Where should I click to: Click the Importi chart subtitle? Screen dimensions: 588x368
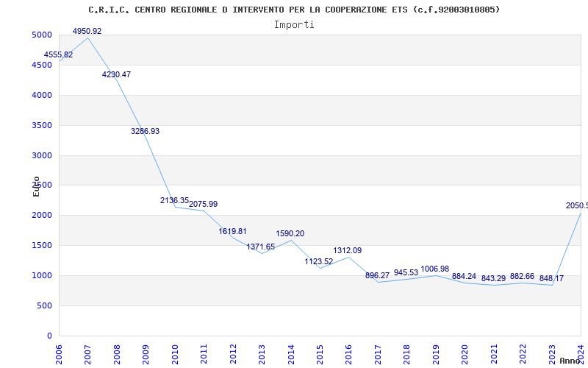[x=294, y=25]
